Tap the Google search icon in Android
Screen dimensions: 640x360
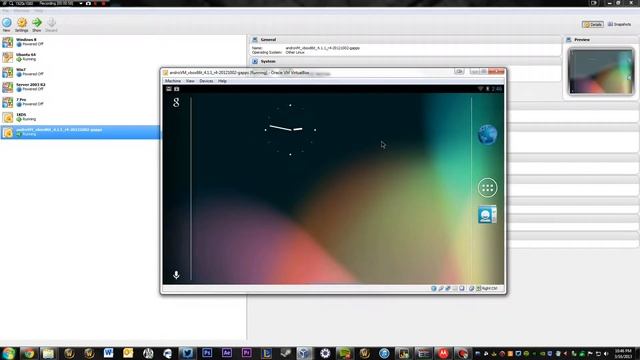pyautogui.click(x=176, y=102)
